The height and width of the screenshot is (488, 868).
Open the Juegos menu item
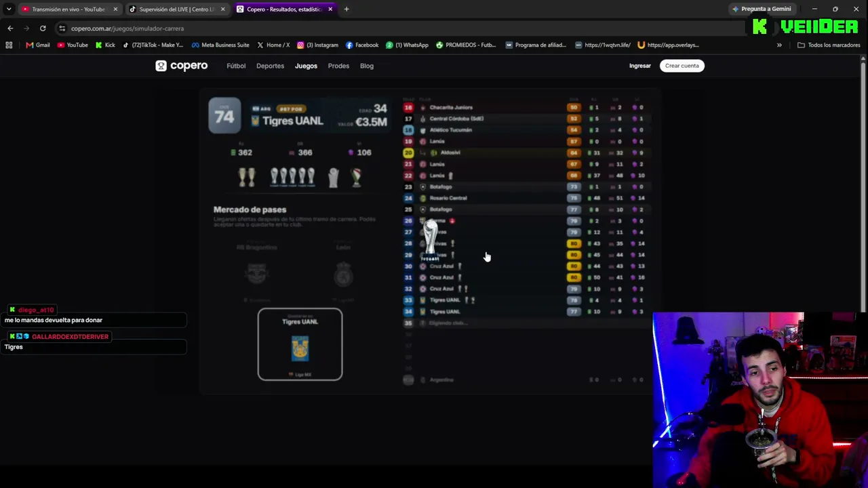[x=306, y=66]
